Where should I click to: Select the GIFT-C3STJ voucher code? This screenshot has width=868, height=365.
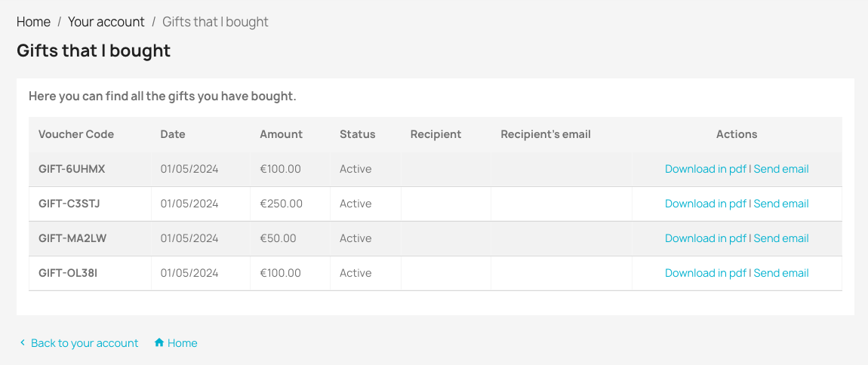pyautogui.click(x=69, y=204)
